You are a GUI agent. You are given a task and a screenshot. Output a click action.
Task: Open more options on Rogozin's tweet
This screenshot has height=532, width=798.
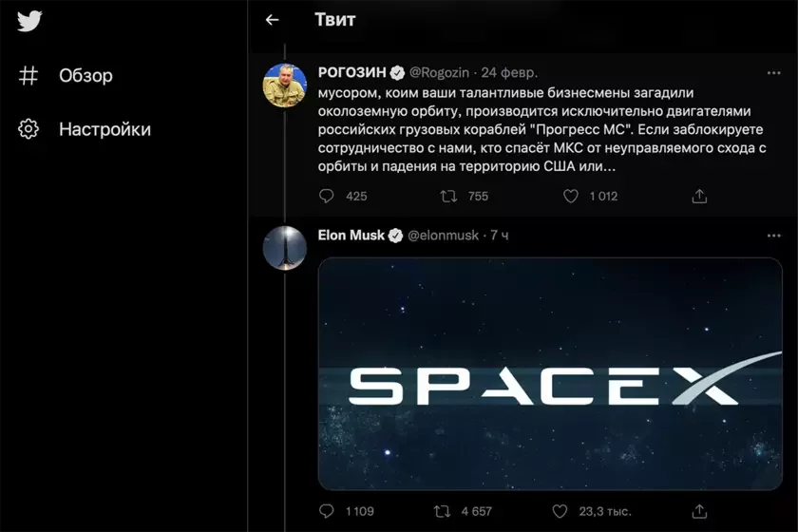click(774, 73)
